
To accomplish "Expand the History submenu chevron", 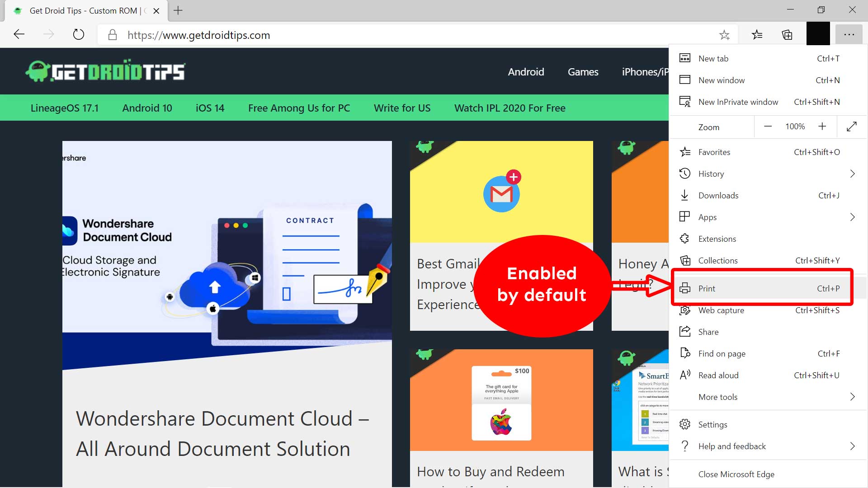I will [x=853, y=174].
